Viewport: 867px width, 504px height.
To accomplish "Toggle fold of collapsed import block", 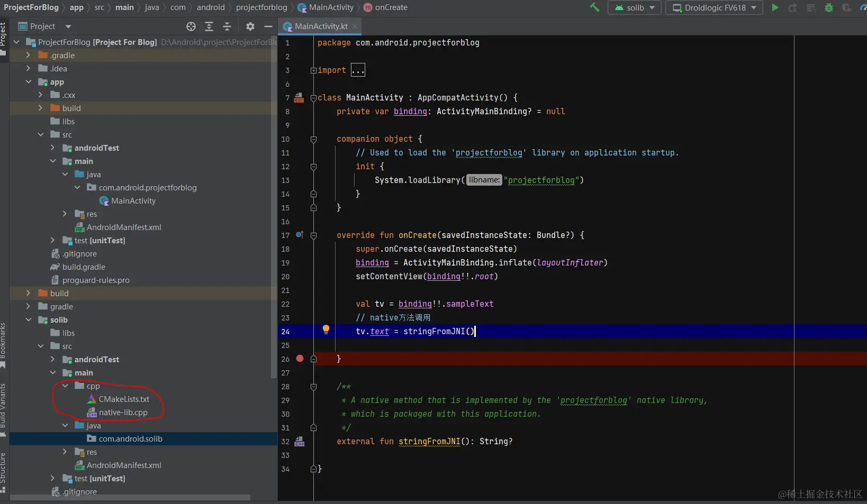I will click(313, 70).
